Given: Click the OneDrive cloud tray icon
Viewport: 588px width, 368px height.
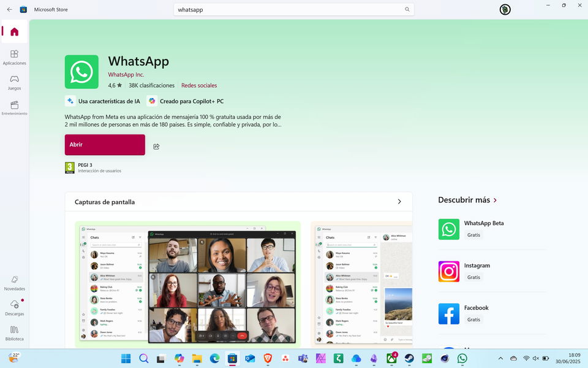Looking at the screenshot, I should tap(513, 359).
